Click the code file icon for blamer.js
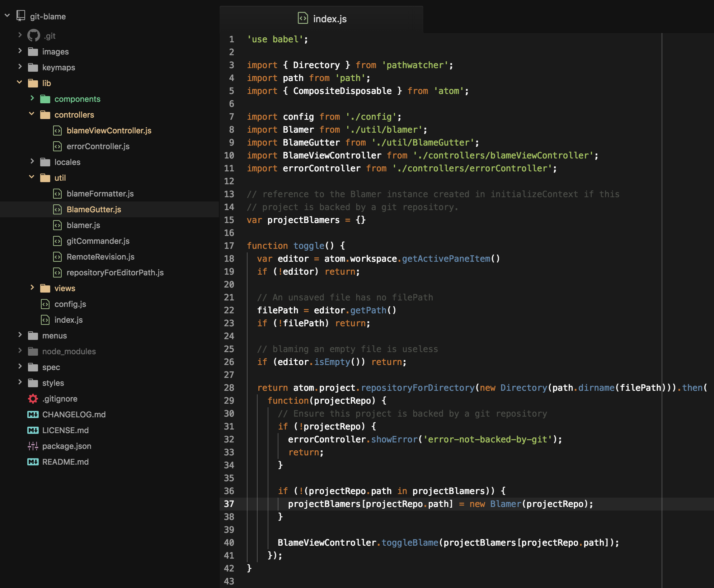The image size is (714, 588). click(x=57, y=225)
